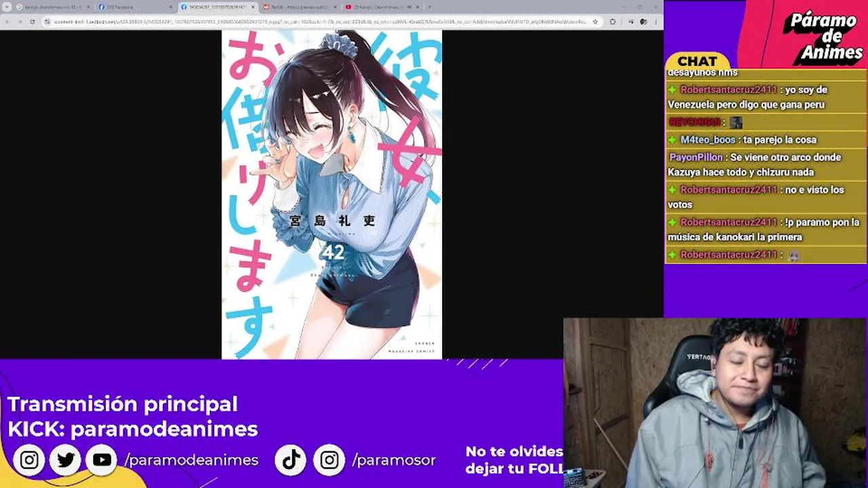Maximize the browser window
This screenshot has height=488, width=868.
(x=639, y=7)
